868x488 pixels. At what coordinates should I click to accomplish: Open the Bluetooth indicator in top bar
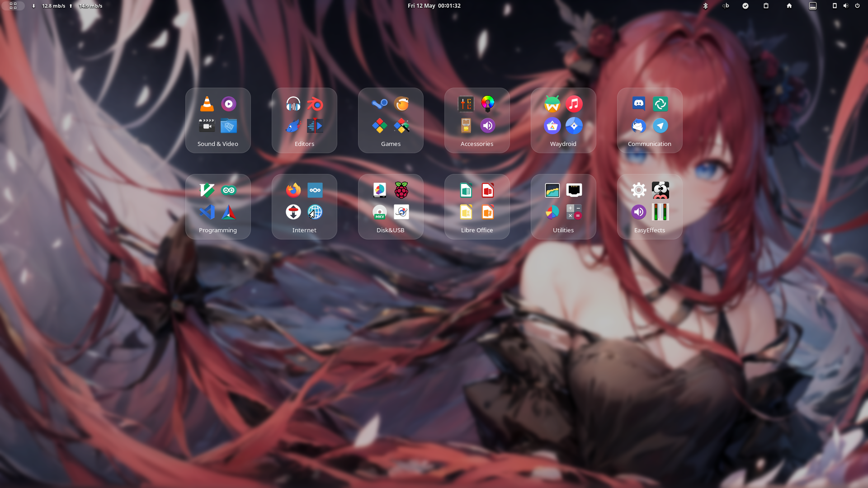pyautogui.click(x=705, y=6)
